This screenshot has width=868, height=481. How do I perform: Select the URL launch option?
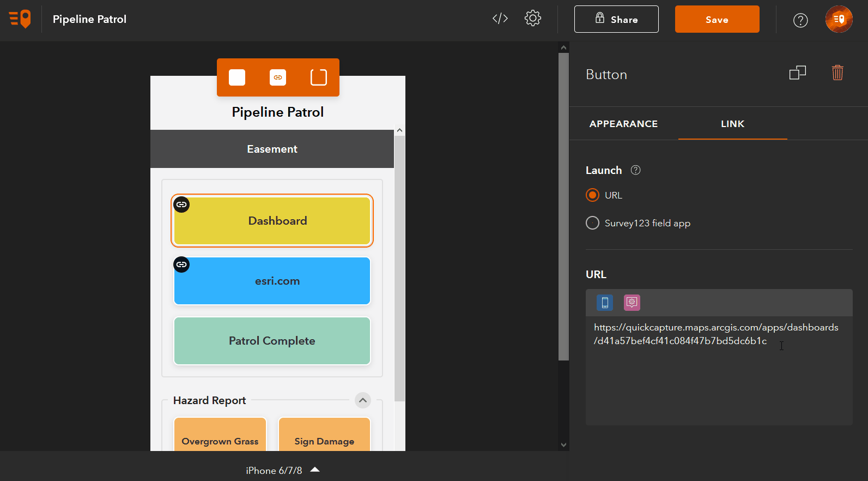[x=592, y=195]
